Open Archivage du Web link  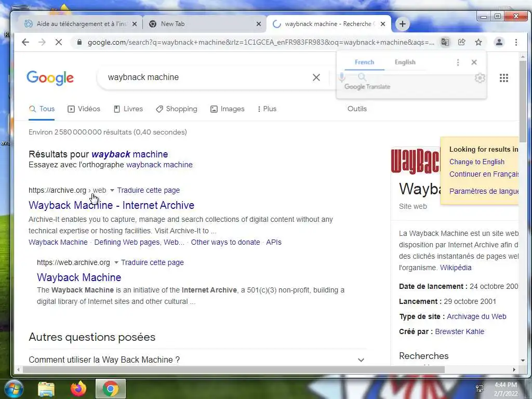[476, 316]
